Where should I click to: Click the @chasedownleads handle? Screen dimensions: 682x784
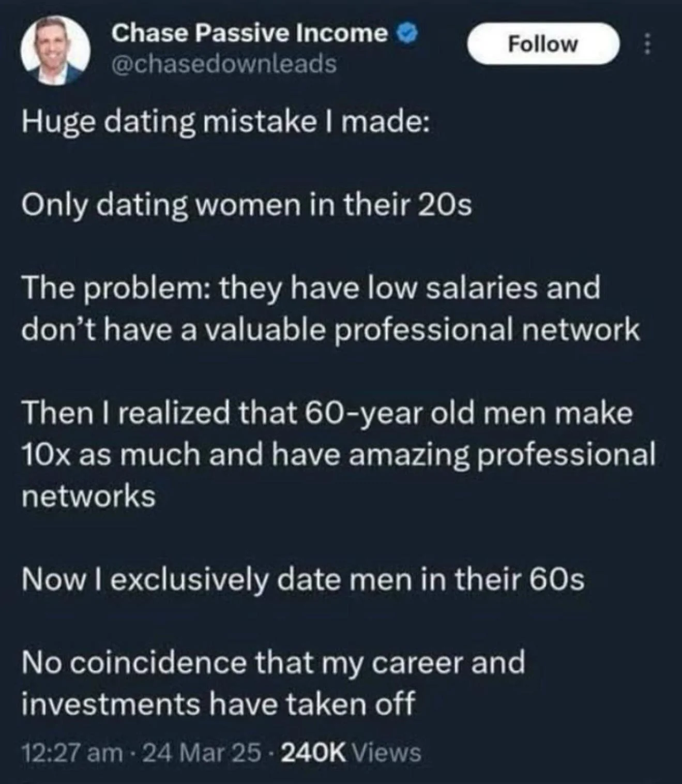click(x=224, y=64)
